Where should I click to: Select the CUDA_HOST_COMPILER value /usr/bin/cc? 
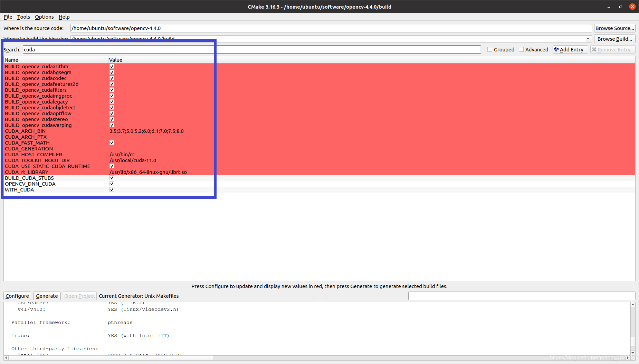pos(122,155)
